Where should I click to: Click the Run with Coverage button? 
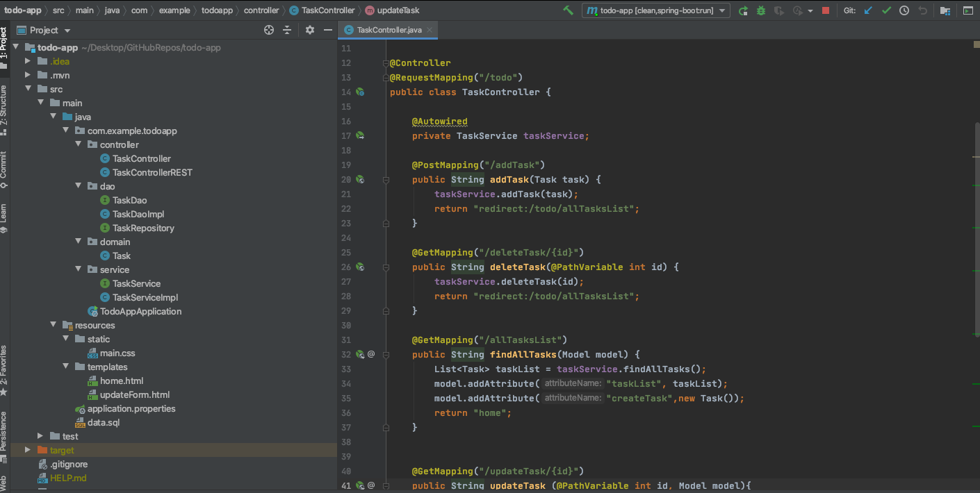pyautogui.click(x=780, y=10)
